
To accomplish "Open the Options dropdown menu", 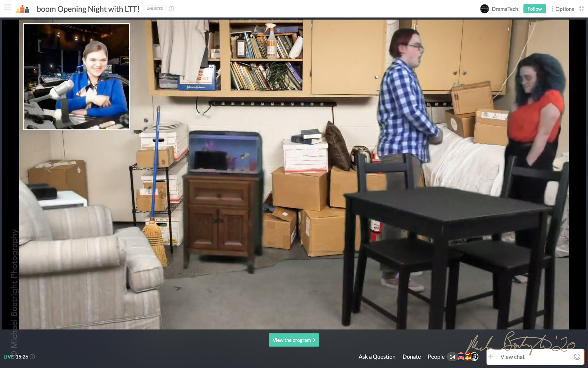I will coord(562,9).
